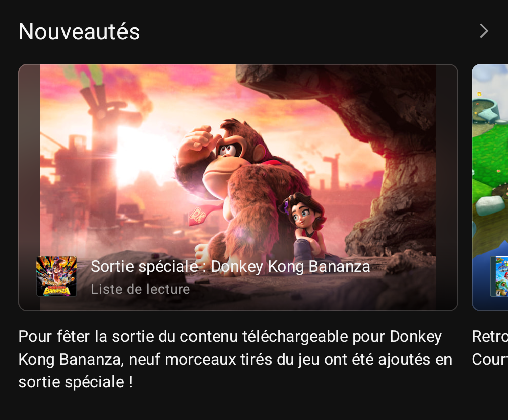Select the title Sortie spéciale : Donkey Kong Bananza

230,267
